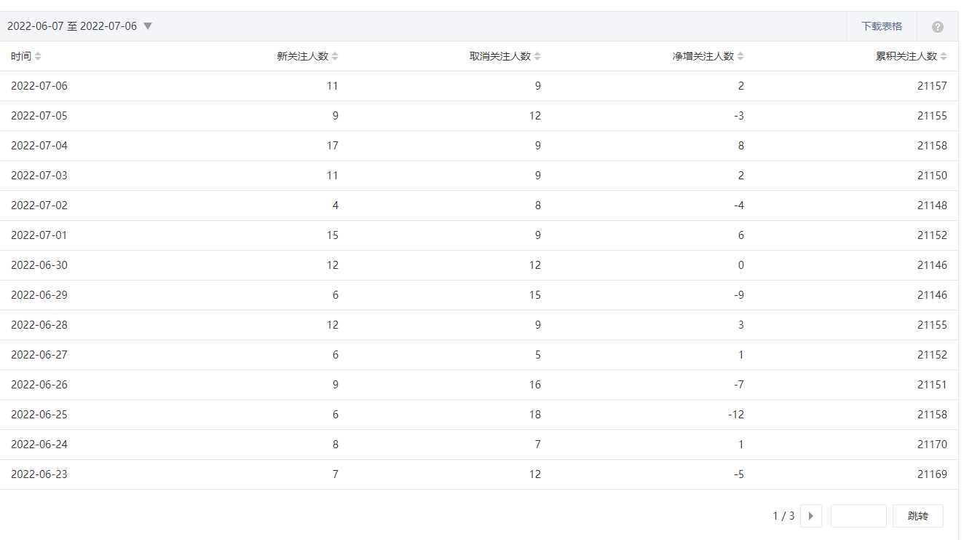The width and height of the screenshot is (980, 540).
Task: Sort by 时间 column arrows
Action: [38, 57]
